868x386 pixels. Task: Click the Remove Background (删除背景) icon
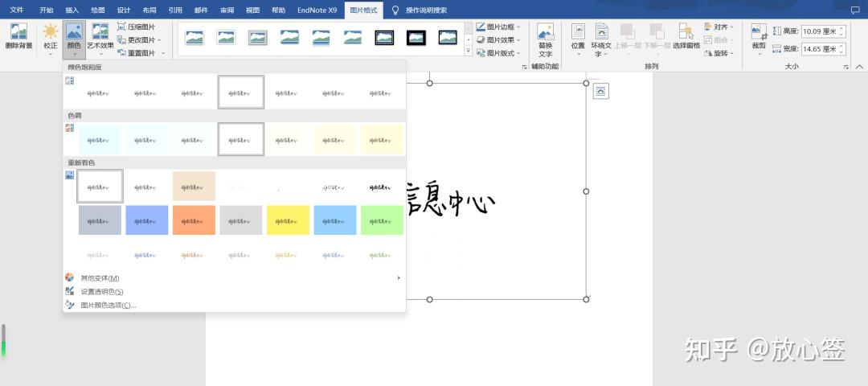click(x=18, y=38)
